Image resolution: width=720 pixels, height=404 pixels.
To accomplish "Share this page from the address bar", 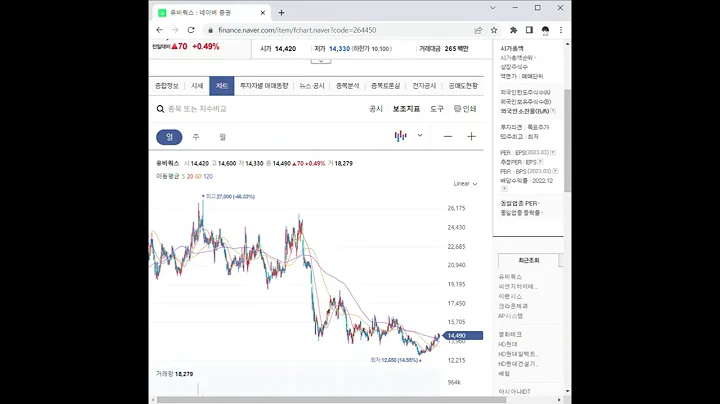I will [x=478, y=30].
